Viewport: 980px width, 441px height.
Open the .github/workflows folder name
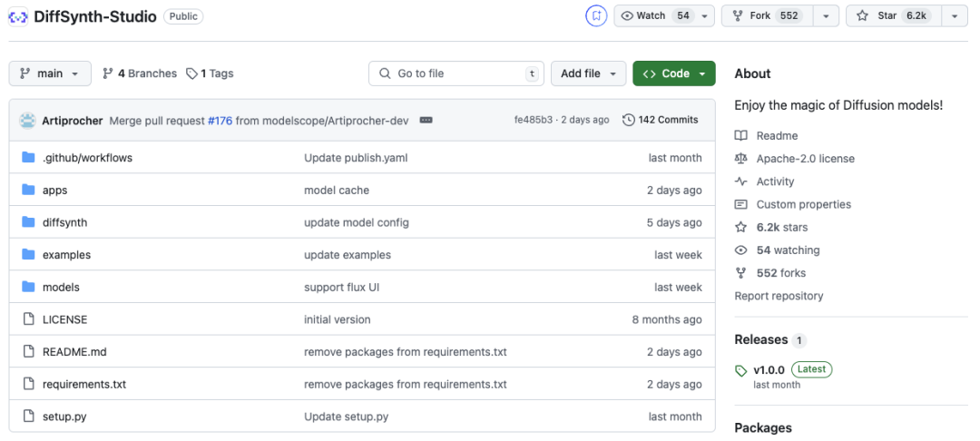87,158
